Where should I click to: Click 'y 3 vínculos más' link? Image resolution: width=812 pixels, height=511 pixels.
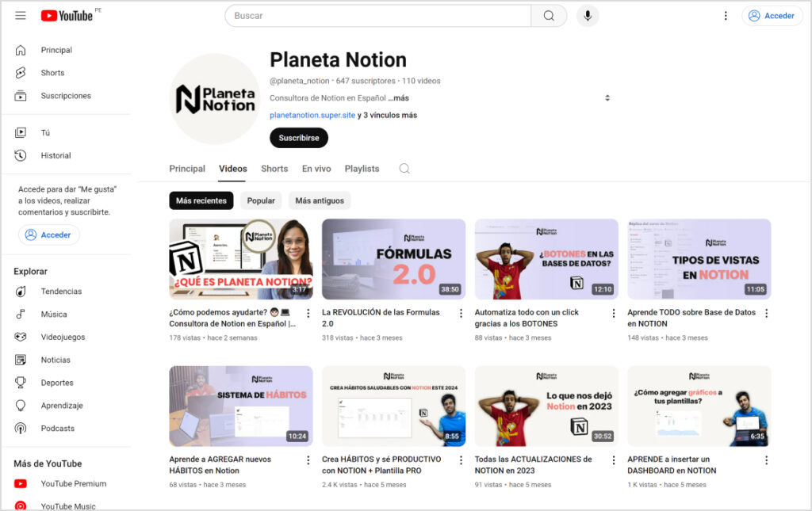(387, 116)
